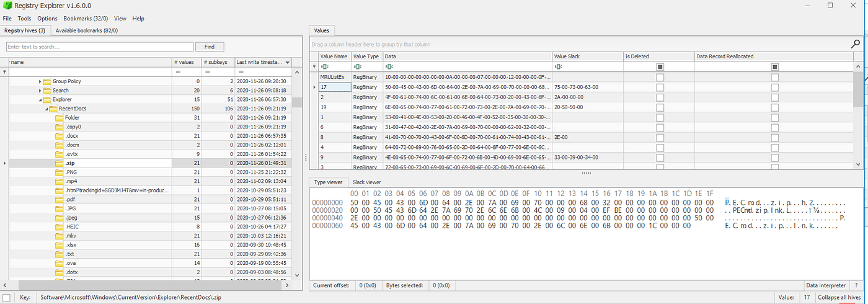Open the View menu
The height and width of the screenshot is (304, 868).
coord(120,19)
